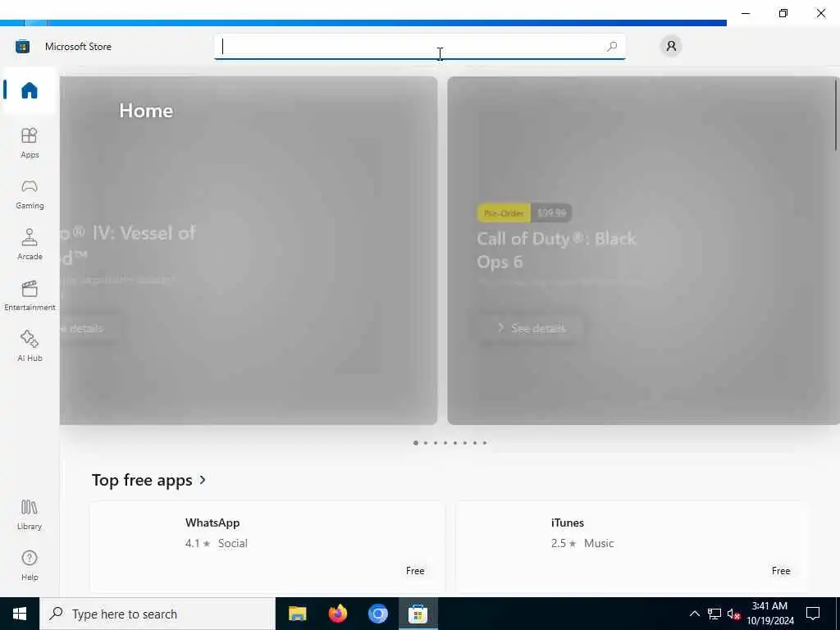This screenshot has height=630, width=840.
Task: Click Free on WhatsApp card
Action: tap(415, 571)
